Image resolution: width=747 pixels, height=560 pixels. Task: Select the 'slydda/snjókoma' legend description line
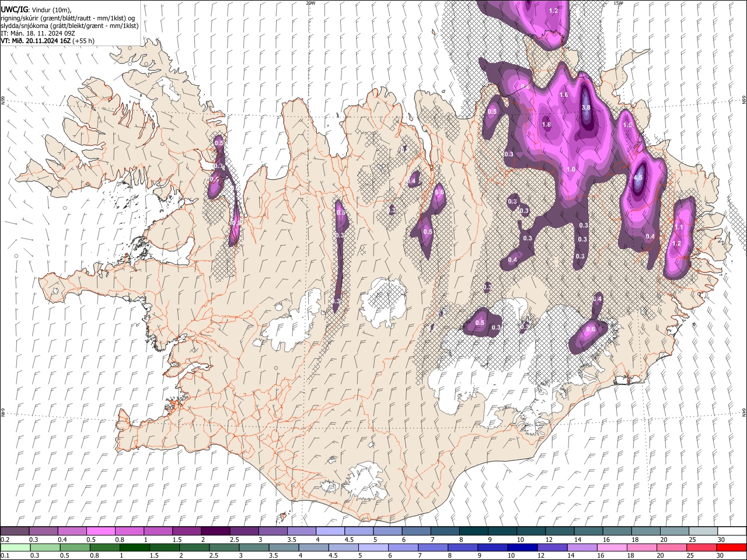pyautogui.click(x=69, y=26)
